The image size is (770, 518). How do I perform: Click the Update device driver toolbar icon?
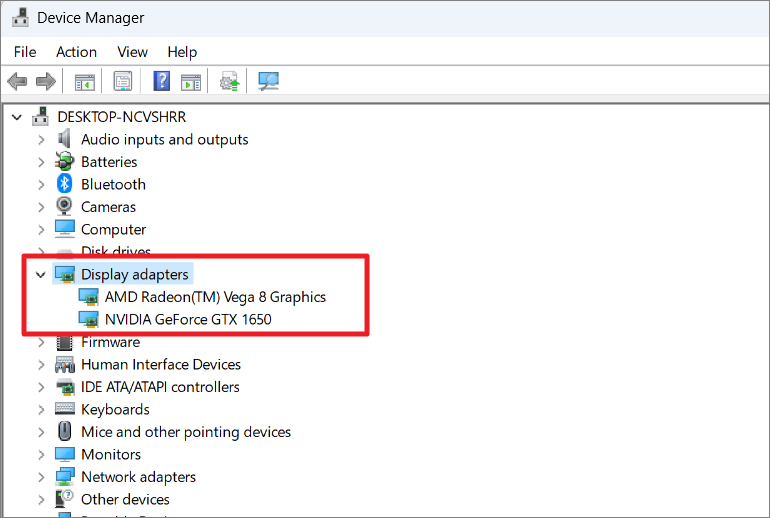pyautogui.click(x=229, y=82)
